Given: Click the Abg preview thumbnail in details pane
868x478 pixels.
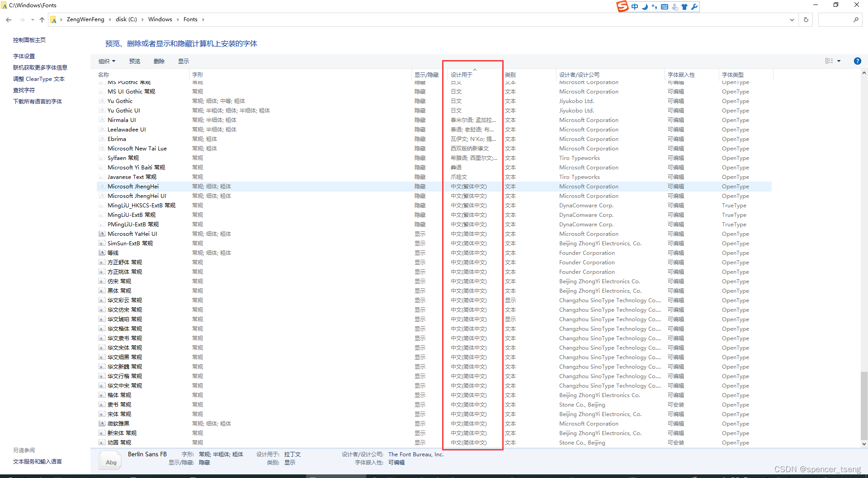Looking at the screenshot, I should 111,460.
